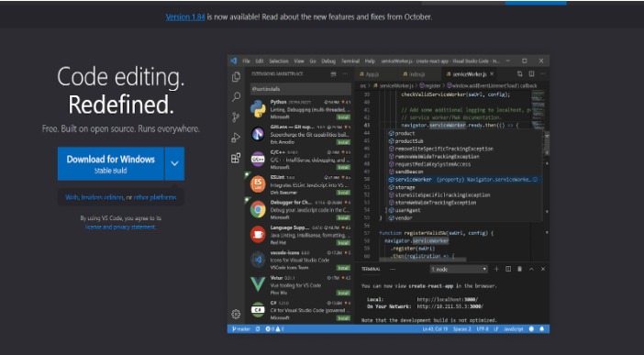644x355 pixels.
Task: Click the split editor icon in editor toolbar
Action: click(x=531, y=74)
